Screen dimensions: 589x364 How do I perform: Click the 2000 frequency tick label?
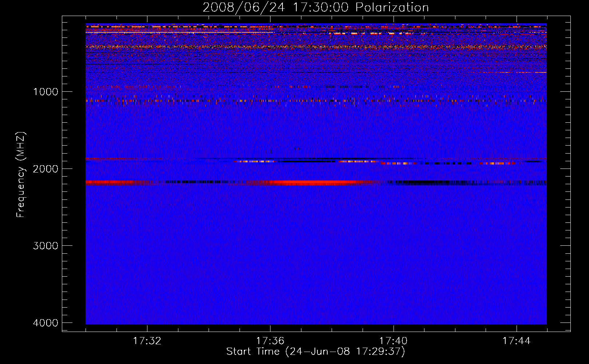46,169
